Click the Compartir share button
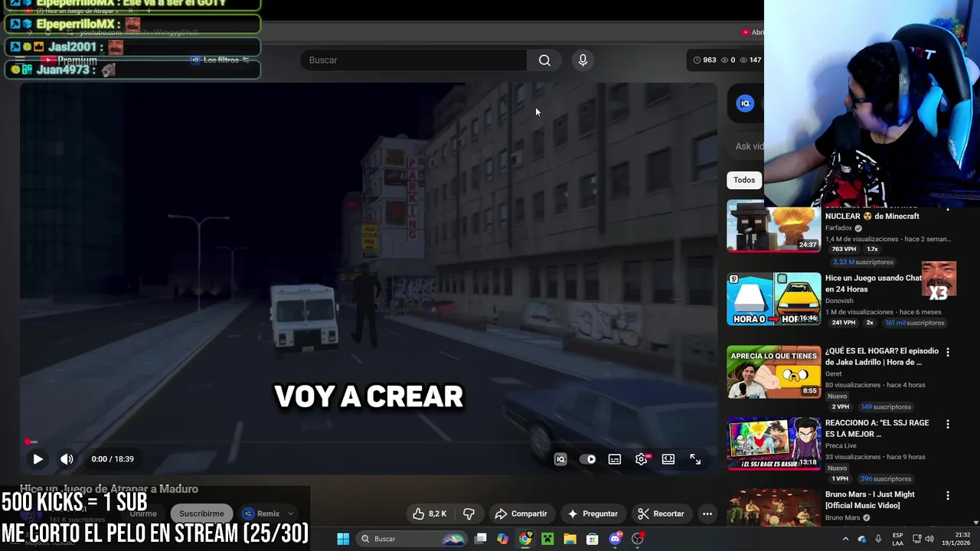 (x=521, y=514)
